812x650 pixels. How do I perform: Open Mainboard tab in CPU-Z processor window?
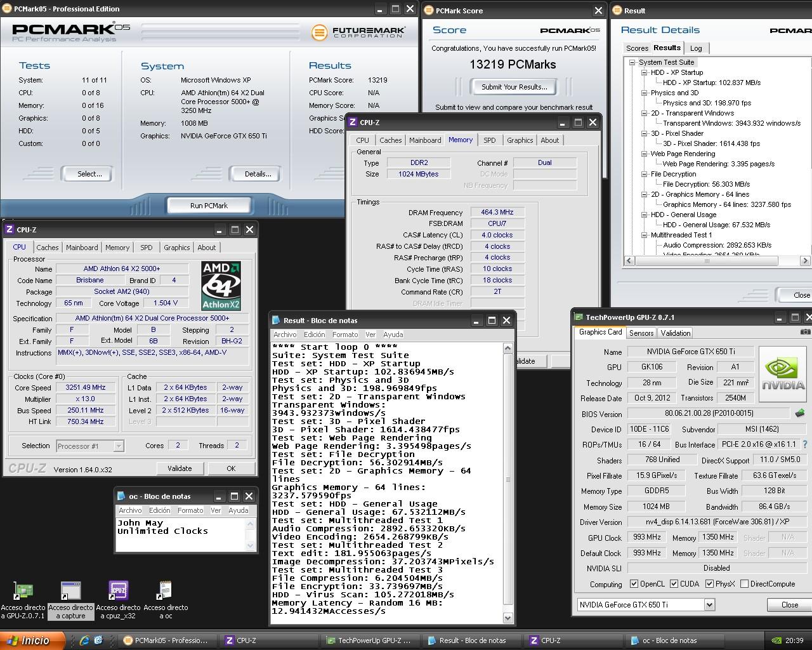82,248
